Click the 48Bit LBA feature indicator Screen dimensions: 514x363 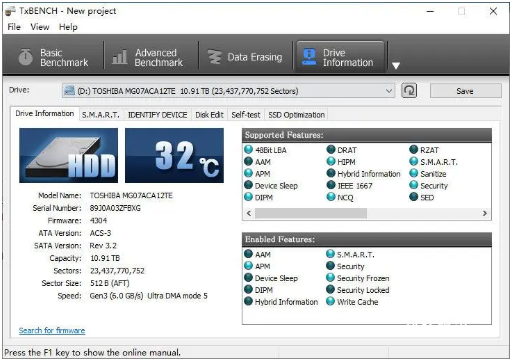(x=249, y=149)
